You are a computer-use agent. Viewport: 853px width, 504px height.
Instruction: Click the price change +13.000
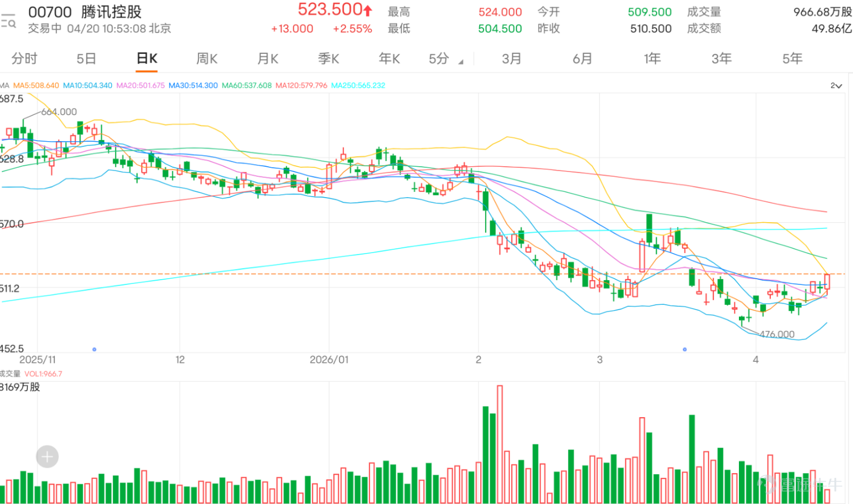tap(292, 29)
